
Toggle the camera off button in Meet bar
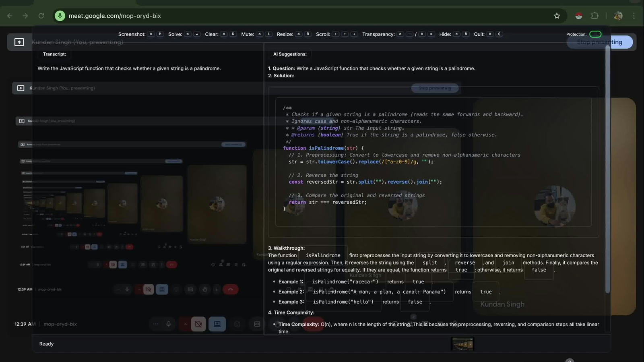(x=198, y=324)
